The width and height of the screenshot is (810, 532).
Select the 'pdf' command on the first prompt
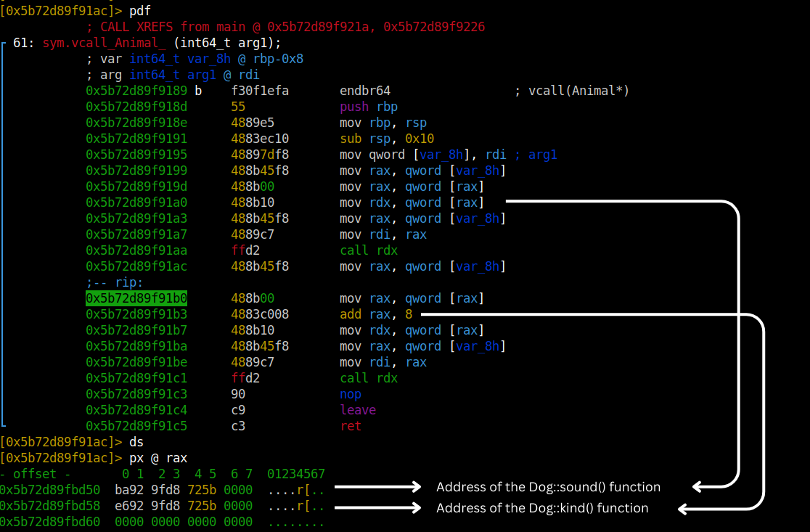click(140, 11)
